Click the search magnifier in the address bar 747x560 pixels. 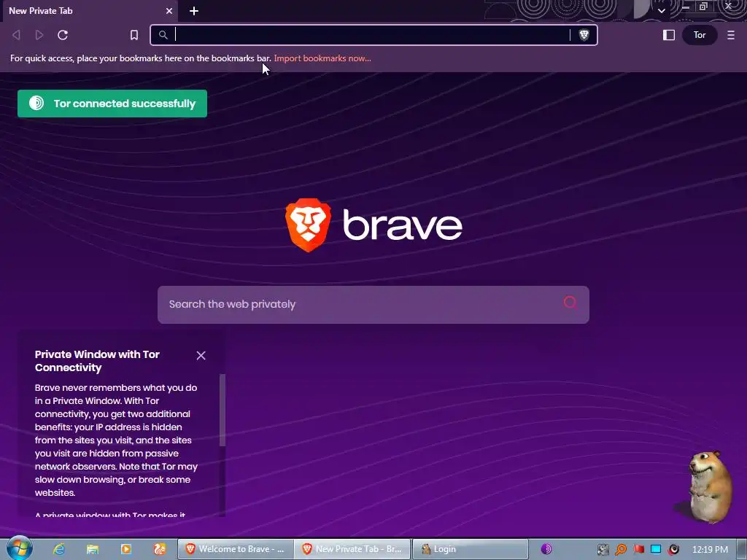tap(163, 35)
